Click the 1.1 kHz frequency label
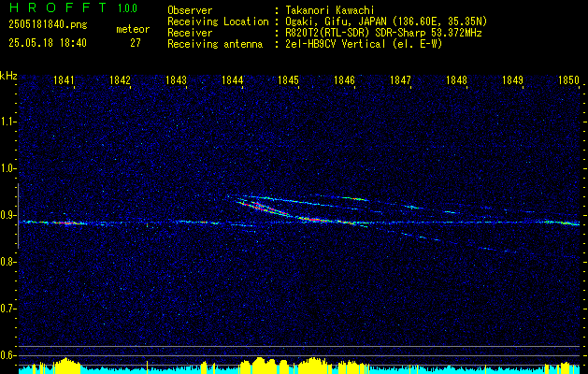 tap(7, 122)
